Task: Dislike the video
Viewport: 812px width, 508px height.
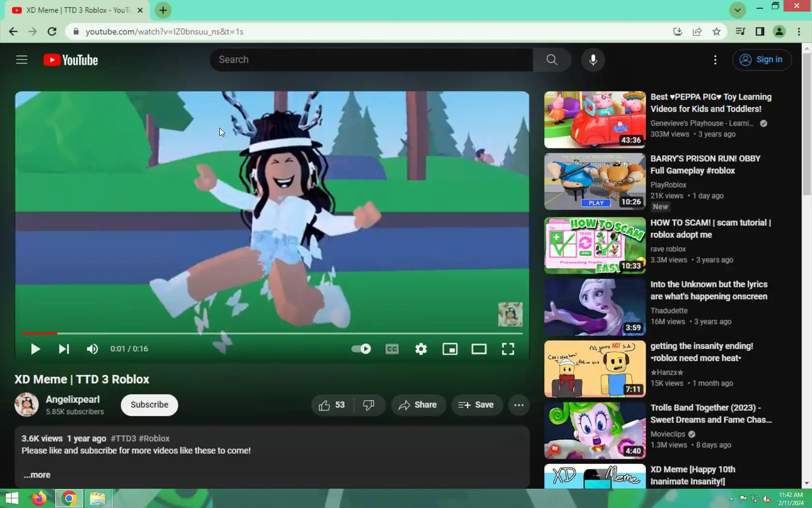Action: pyautogui.click(x=369, y=405)
